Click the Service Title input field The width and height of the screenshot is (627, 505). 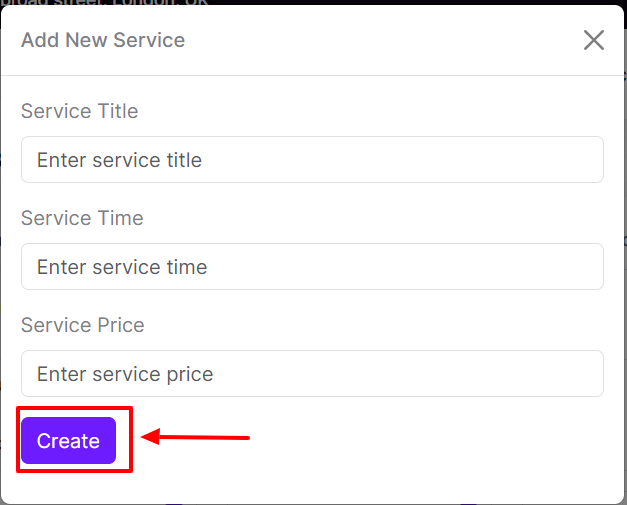point(312,160)
